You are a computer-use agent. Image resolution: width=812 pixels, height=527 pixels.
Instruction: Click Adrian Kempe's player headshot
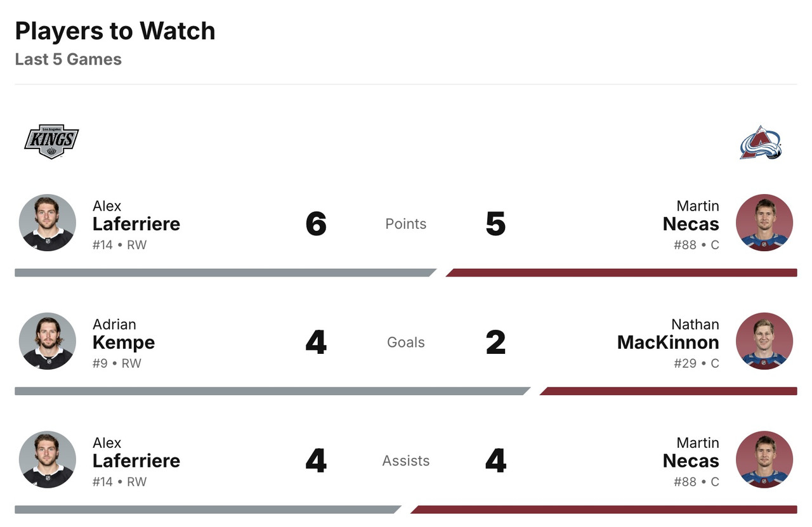[x=48, y=341]
